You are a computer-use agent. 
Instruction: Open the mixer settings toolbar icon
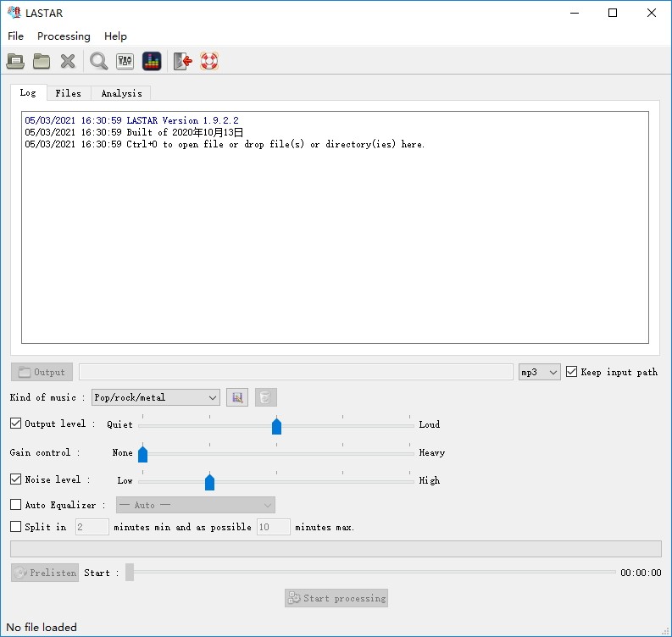coord(125,61)
